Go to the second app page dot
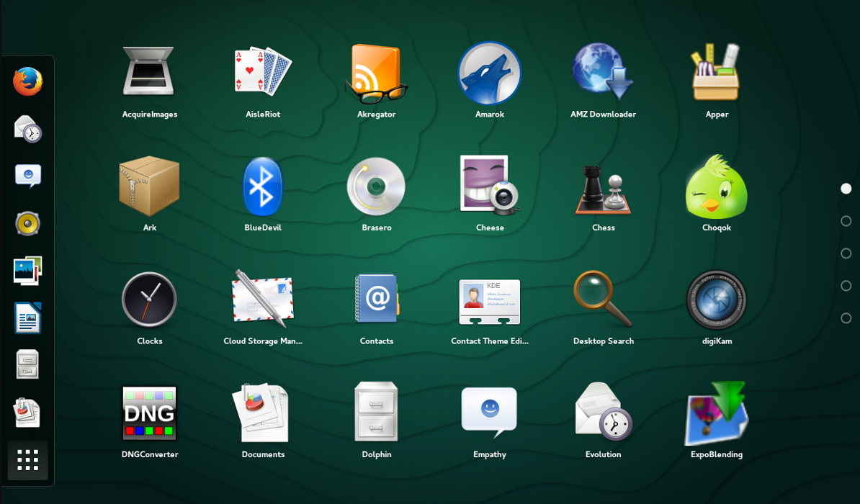Screen dimensions: 860x504 click(x=846, y=221)
